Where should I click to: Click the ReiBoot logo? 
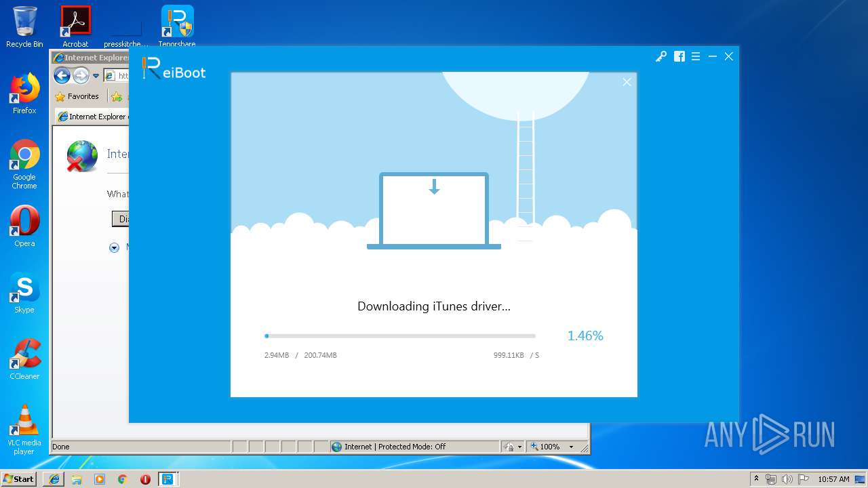174,68
